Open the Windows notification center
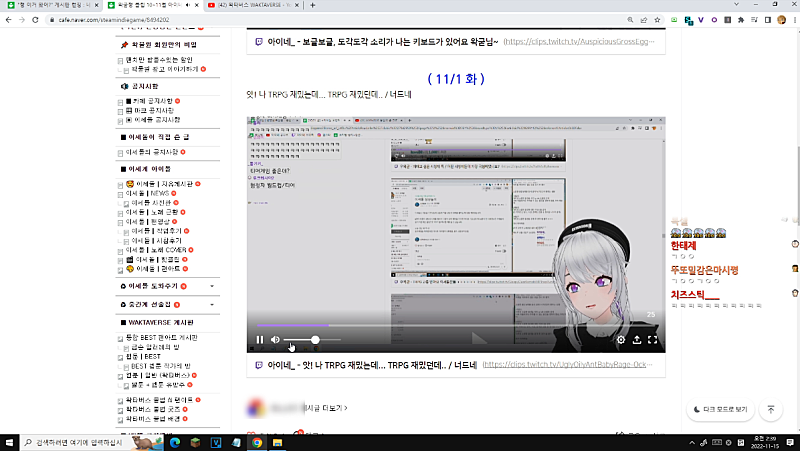This screenshot has height=451, width=800. 790,442
